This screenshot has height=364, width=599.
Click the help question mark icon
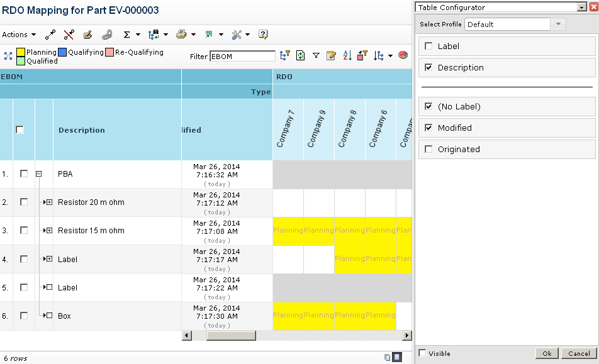pyautogui.click(x=263, y=35)
